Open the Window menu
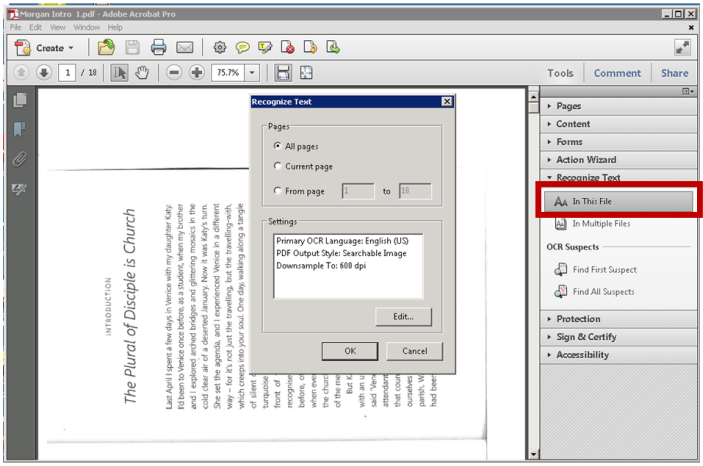703x466 pixels. pos(86,27)
